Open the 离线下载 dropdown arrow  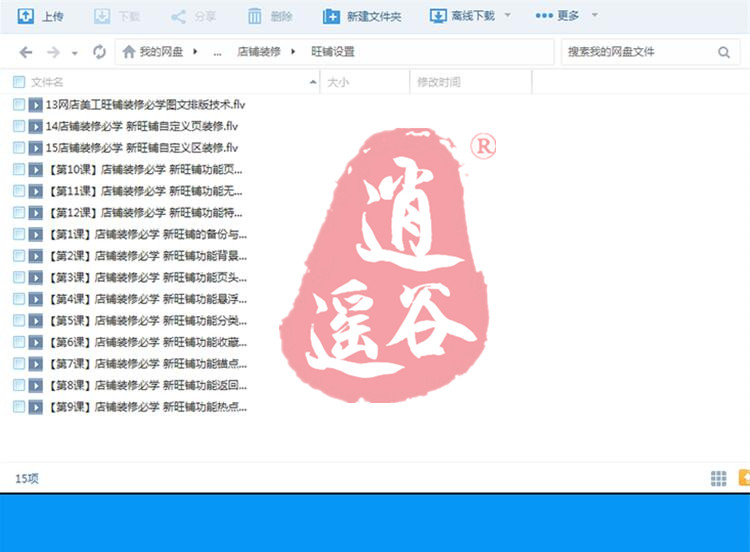tap(507, 15)
